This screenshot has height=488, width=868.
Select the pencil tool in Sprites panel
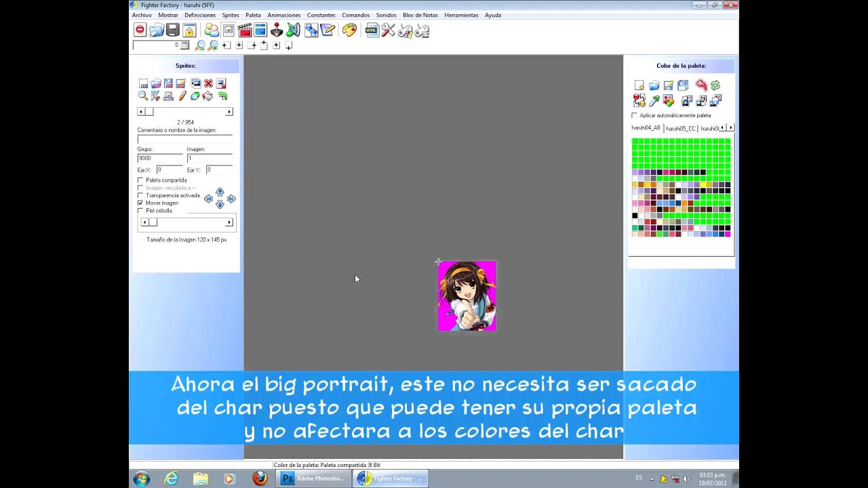point(182,96)
